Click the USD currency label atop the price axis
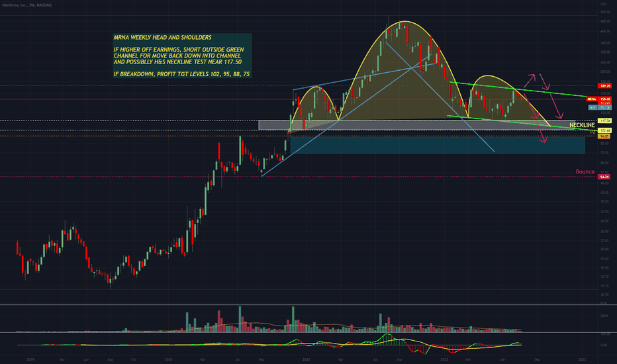The height and width of the screenshot is (364, 617). pyautogui.click(x=603, y=4)
